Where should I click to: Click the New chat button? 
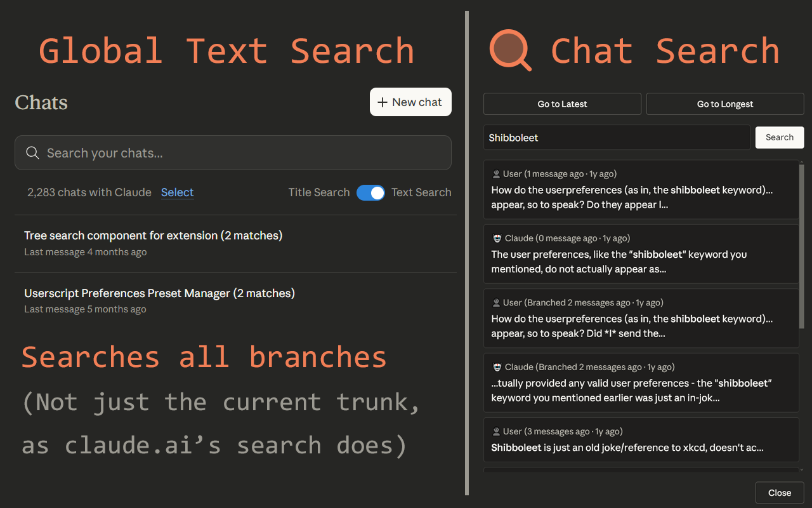410,102
